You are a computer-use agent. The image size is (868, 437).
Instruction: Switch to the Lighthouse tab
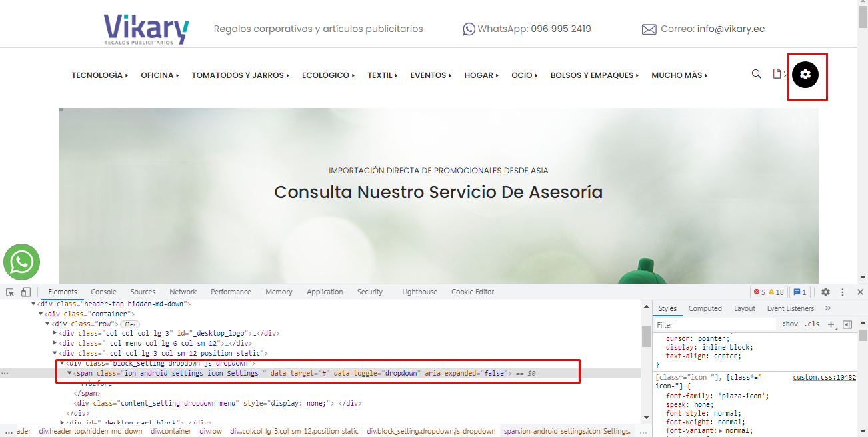pyautogui.click(x=419, y=292)
